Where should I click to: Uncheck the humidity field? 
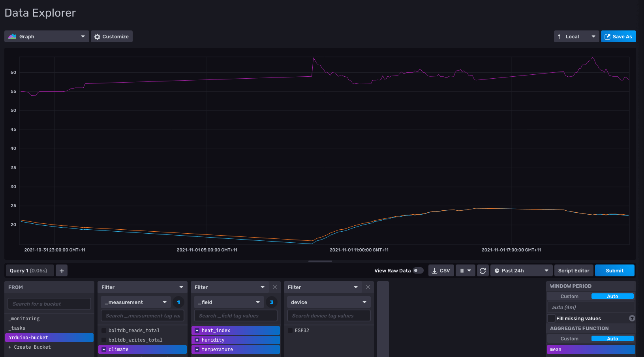coord(236,340)
